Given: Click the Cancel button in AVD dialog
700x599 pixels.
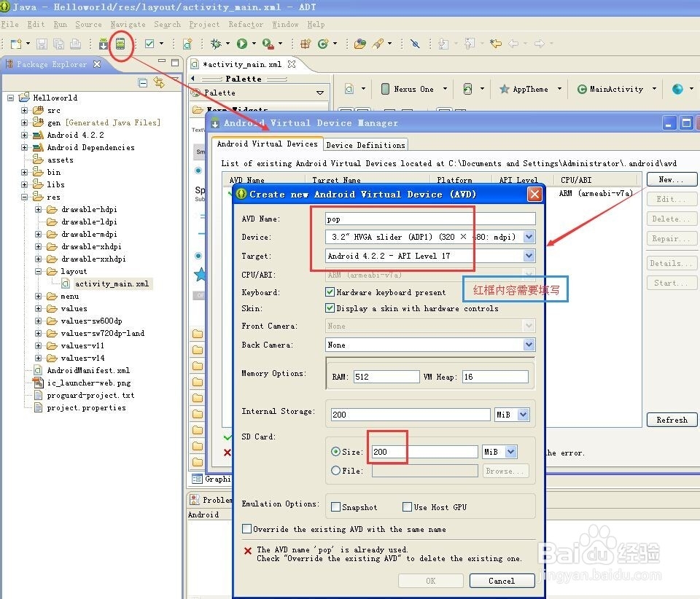Looking at the screenshot, I should (502, 581).
